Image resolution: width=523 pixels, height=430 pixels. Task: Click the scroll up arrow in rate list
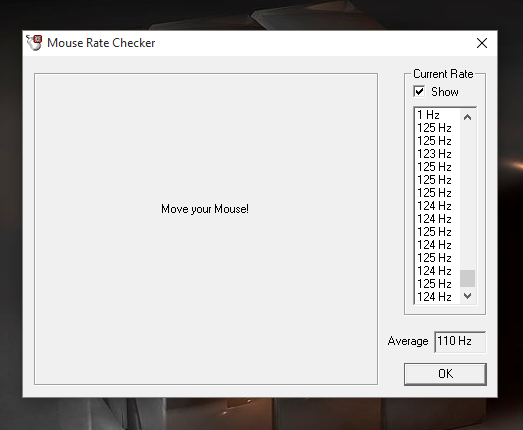pyautogui.click(x=467, y=117)
